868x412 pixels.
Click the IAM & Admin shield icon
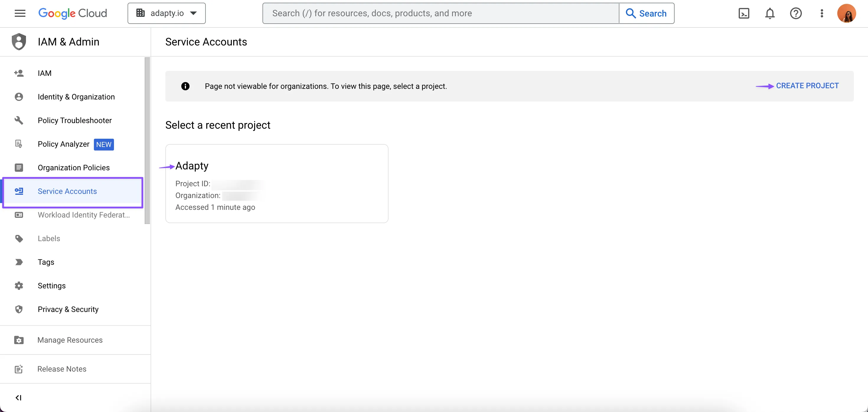pyautogui.click(x=19, y=42)
